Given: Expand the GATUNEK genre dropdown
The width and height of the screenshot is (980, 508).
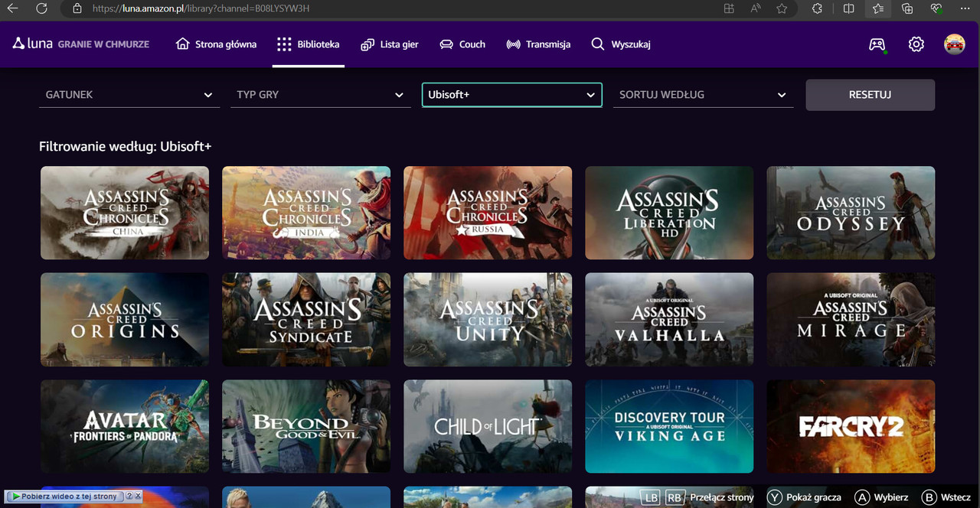Looking at the screenshot, I should tap(129, 95).
